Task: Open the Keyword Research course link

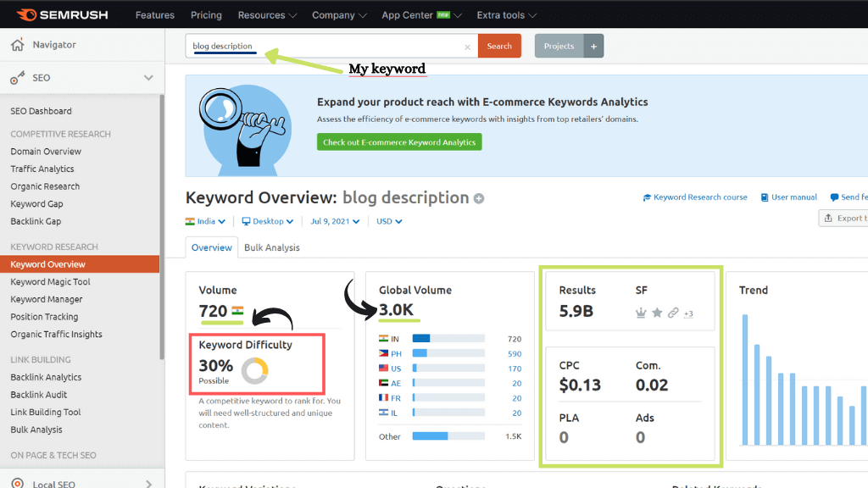Action: point(700,197)
